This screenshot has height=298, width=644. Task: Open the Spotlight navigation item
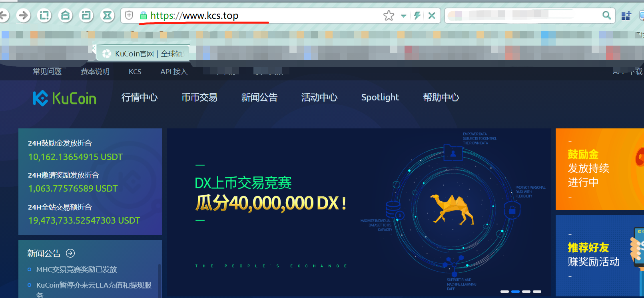point(380,97)
